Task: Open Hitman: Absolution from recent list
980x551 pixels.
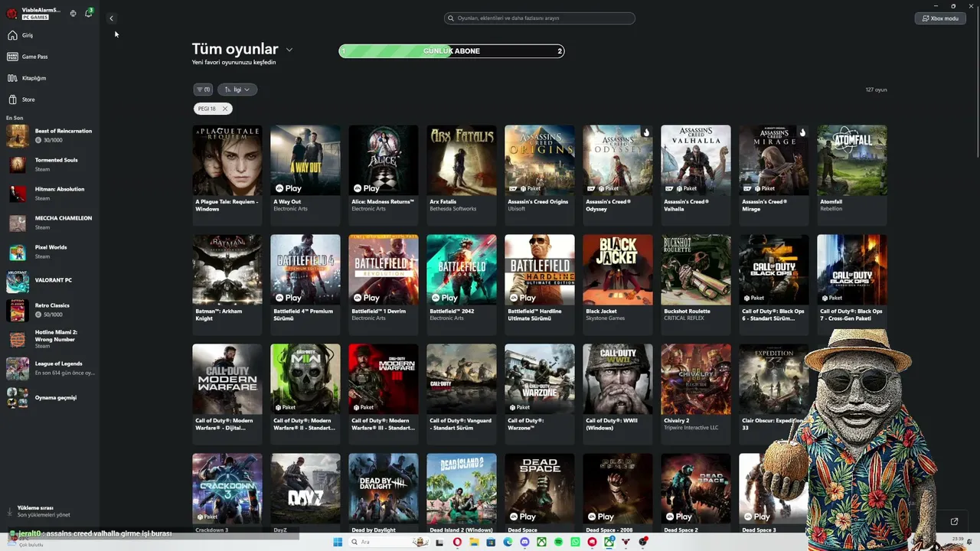Action: tap(50, 194)
